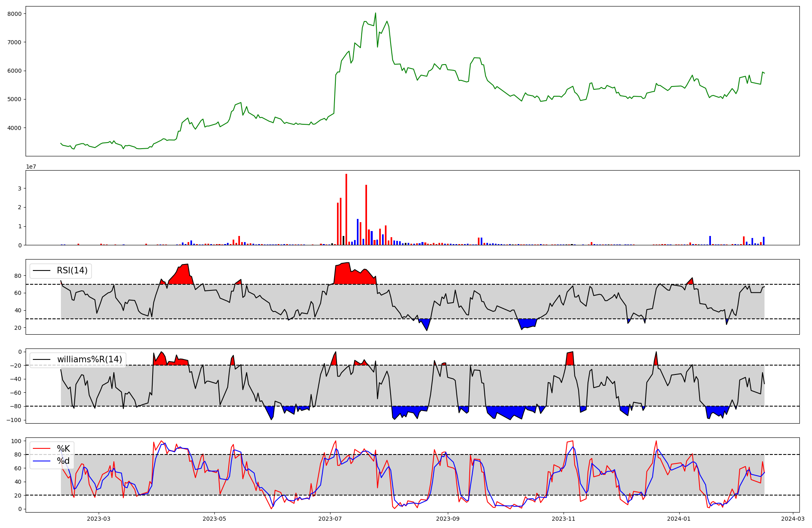Image resolution: width=812 pixels, height=528 pixels.
Task: Click the 5000 price axis label
Action: point(15,100)
